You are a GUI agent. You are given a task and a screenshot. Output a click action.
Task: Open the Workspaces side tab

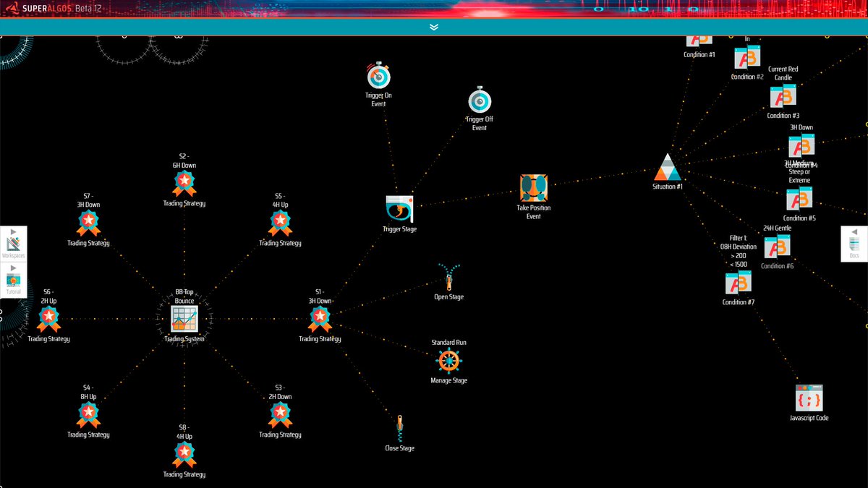(12, 244)
